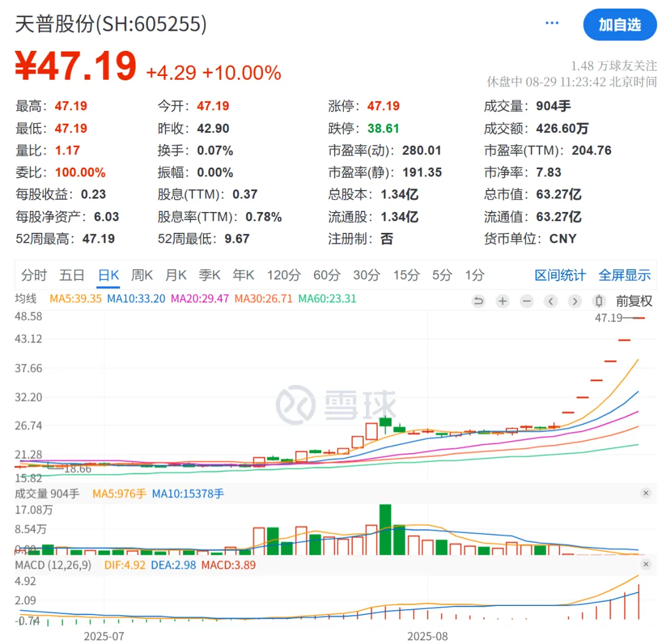
Task: Click the candlestick chart style icon
Action: pyautogui.click(x=599, y=301)
